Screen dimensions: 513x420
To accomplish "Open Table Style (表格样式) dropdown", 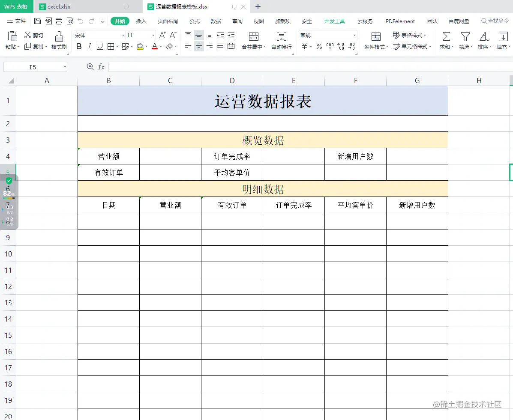I will [x=409, y=35].
